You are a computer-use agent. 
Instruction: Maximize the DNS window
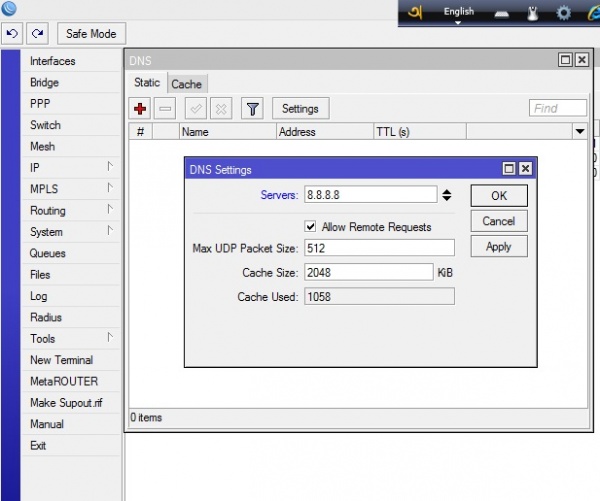click(x=565, y=60)
